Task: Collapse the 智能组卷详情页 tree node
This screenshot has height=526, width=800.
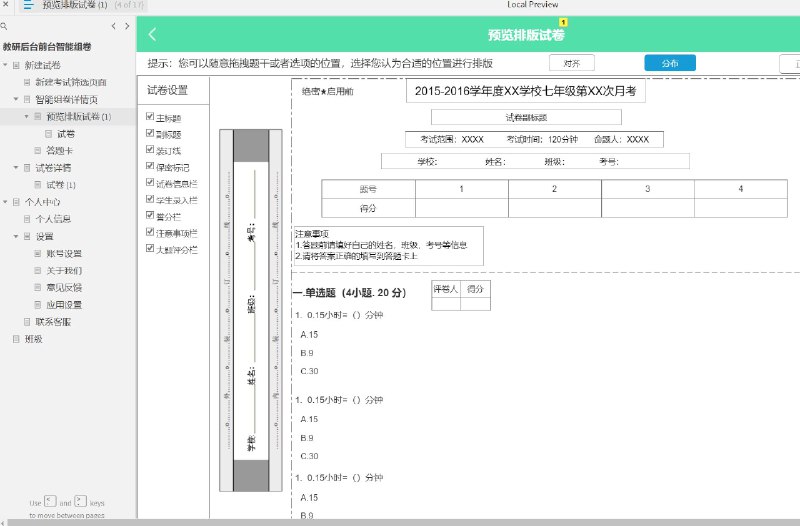Action: pyautogui.click(x=16, y=99)
